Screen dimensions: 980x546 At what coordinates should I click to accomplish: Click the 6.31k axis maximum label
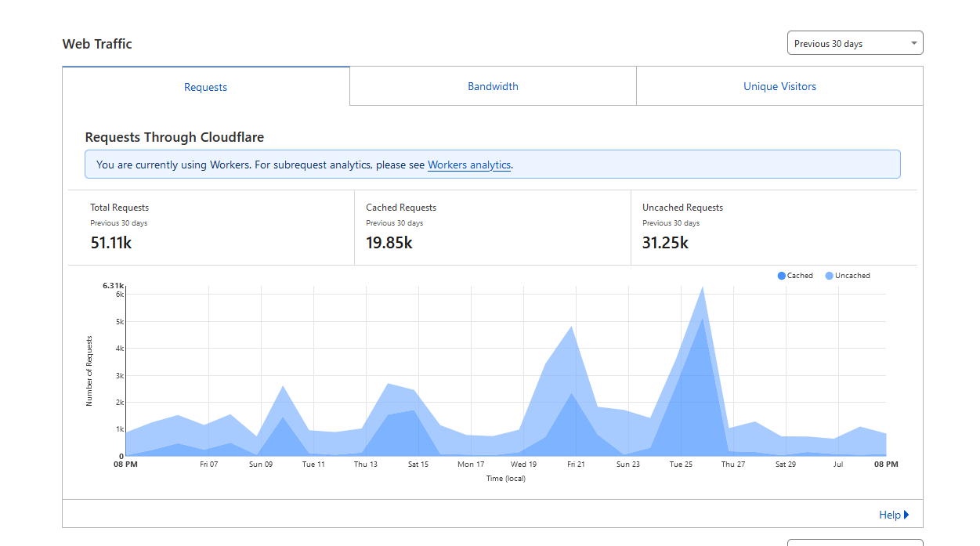click(x=114, y=285)
